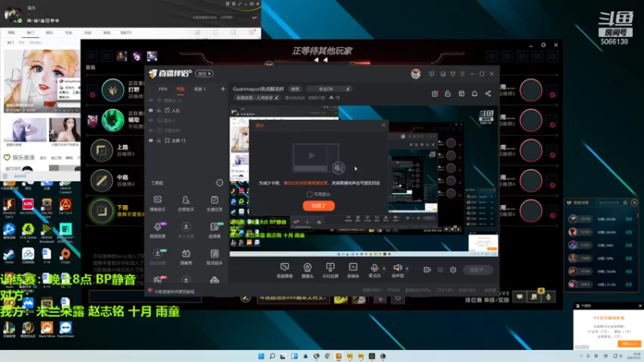Switch to the orange highlighted scene tab
This screenshot has height=362, width=644.
coord(180,89)
